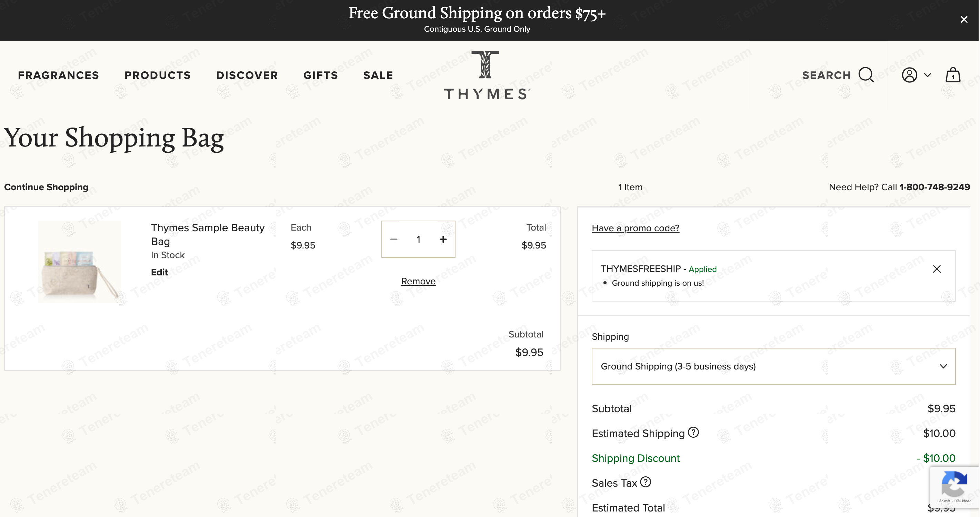Image resolution: width=980 pixels, height=517 pixels.
Task: Open the Discover menu
Action: (x=247, y=75)
